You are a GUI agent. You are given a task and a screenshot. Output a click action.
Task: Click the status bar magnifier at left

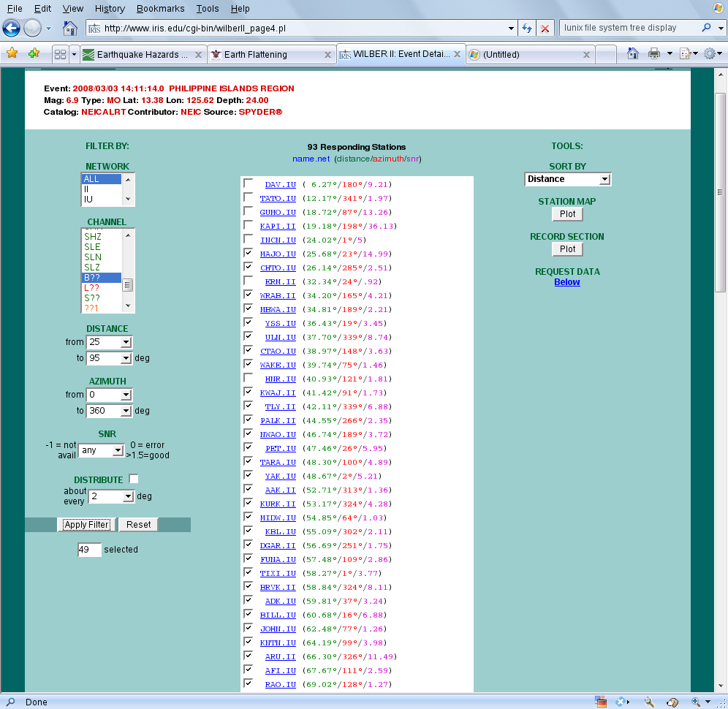[x=10, y=702]
